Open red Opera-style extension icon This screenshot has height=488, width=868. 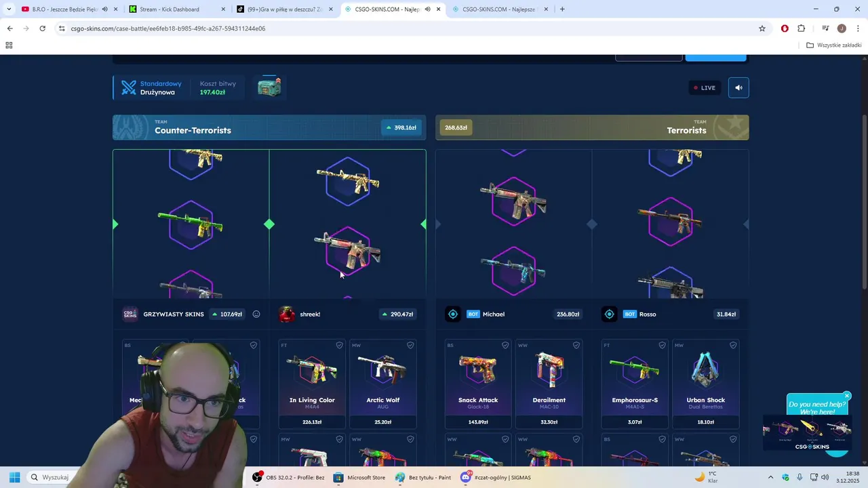coord(785,28)
